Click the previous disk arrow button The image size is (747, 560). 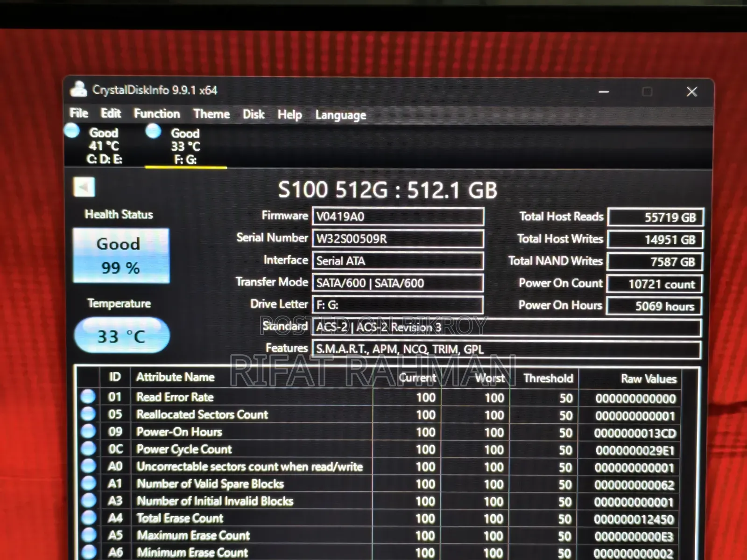(84, 188)
